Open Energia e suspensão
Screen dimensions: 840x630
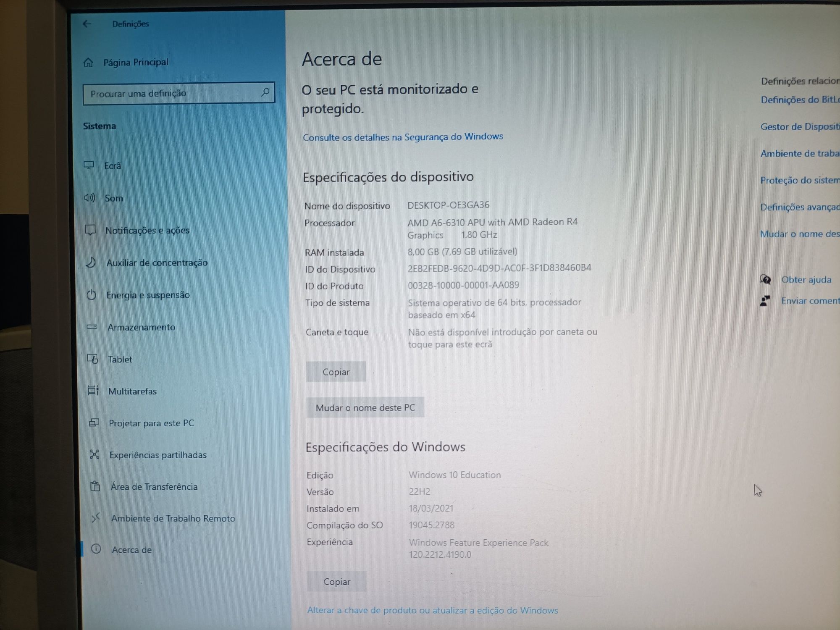tap(148, 295)
